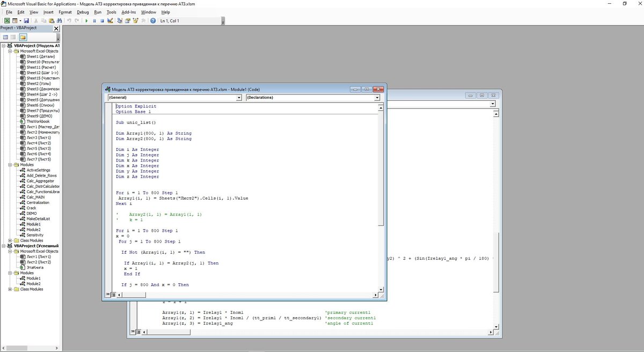Click Ln 1, Col 1 position indicator
The width and height of the screenshot is (644, 352).
[170, 21]
